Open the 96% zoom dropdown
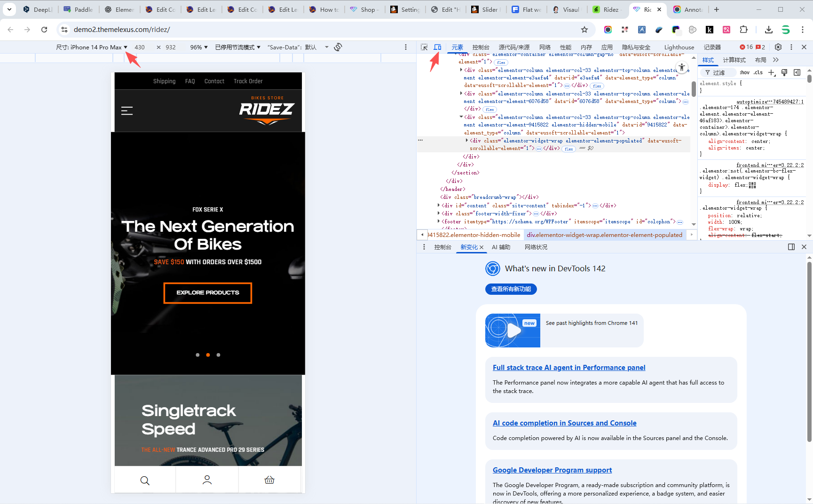 click(198, 47)
